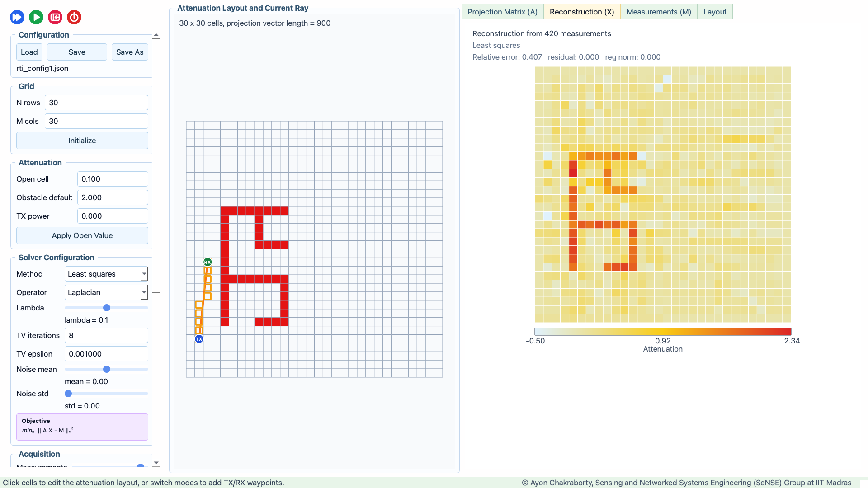Click the 'lambda = 0.1' value label

86,320
